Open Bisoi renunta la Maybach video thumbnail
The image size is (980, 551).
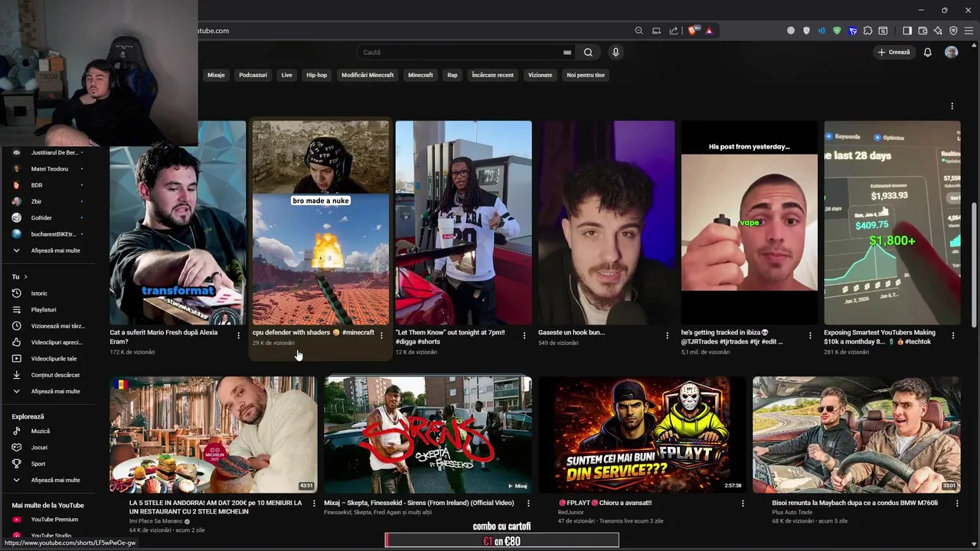coord(856,435)
